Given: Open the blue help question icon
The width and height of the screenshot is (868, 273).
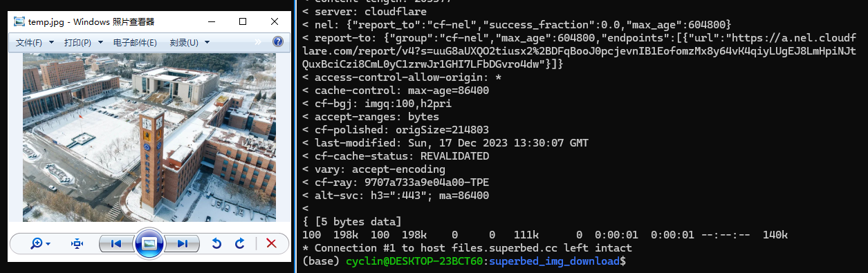Looking at the screenshot, I should point(278,41).
